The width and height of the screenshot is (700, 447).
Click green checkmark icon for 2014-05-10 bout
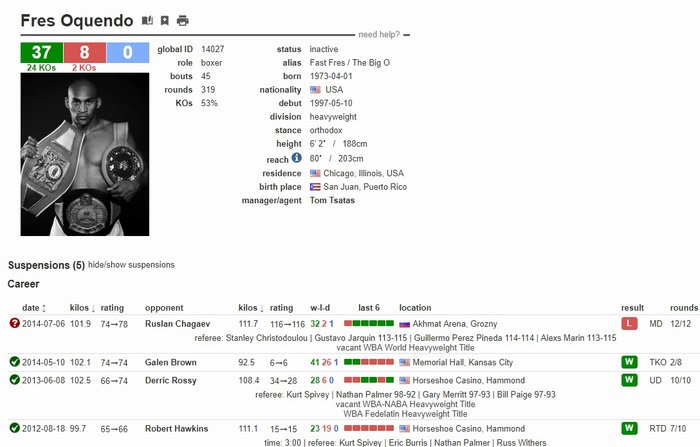(x=14, y=362)
